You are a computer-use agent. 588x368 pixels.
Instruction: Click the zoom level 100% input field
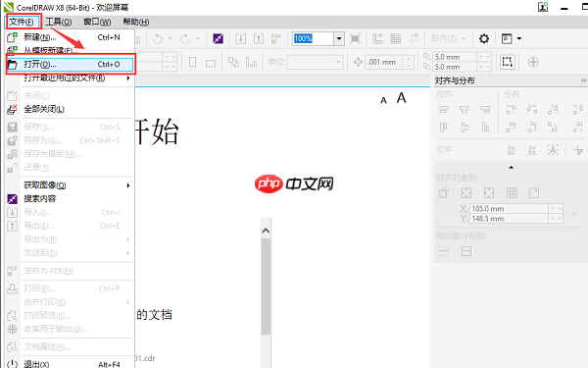(313, 38)
